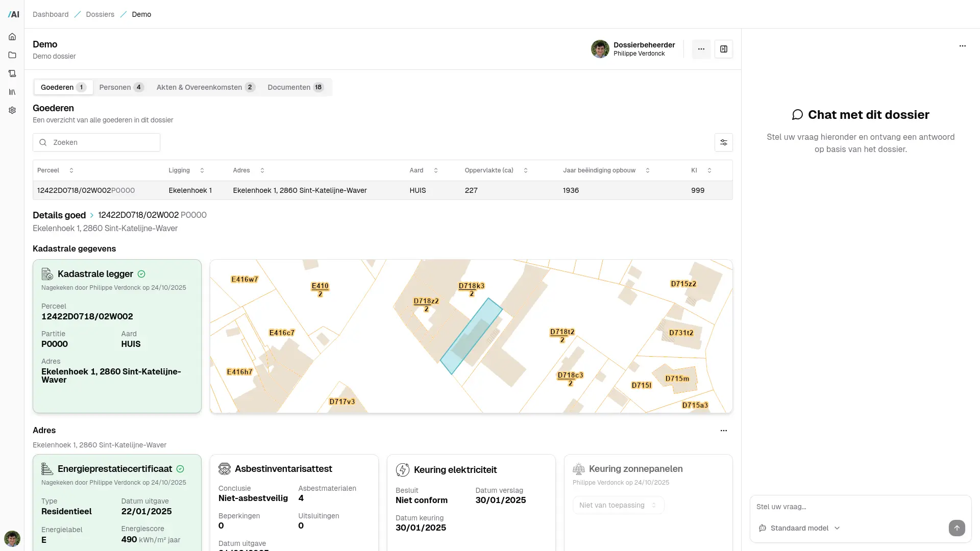Viewport: 980px width, 551px height.
Task: Open the filter icon above the Goederen table
Action: [x=723, y=142]
